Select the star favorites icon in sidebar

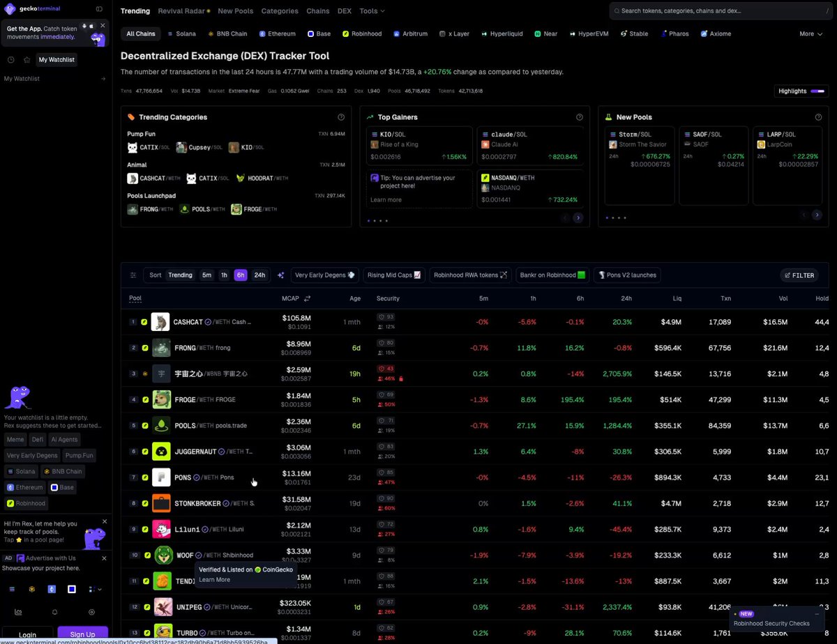click(x=27, y=60)
